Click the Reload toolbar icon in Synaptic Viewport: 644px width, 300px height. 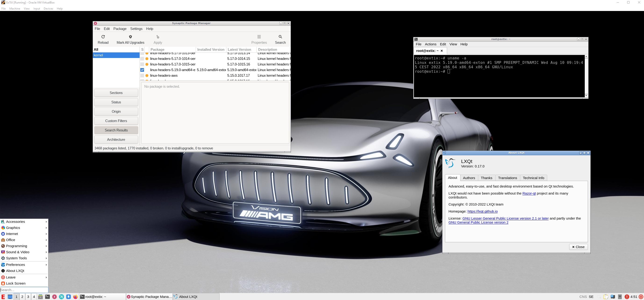coord(103,37)
